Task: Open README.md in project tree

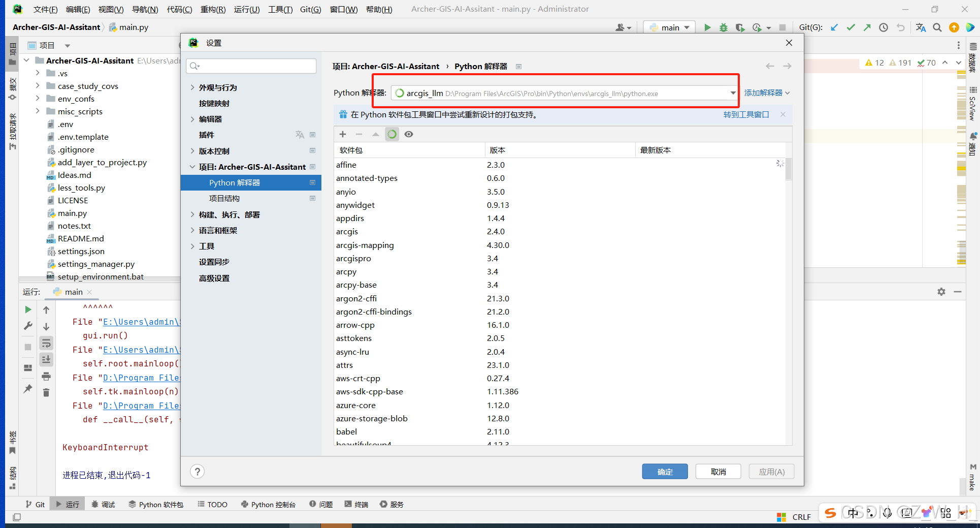Action: coord(81,238)
